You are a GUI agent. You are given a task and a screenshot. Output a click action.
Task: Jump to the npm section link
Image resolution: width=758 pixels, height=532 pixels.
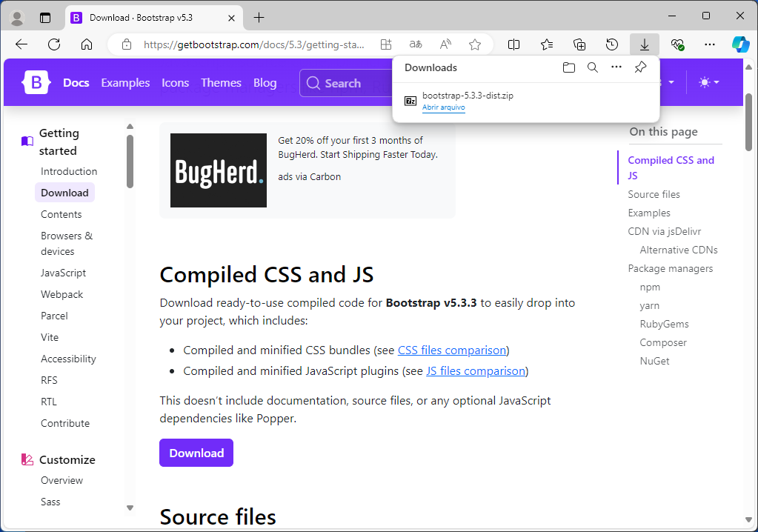point(650,287)
